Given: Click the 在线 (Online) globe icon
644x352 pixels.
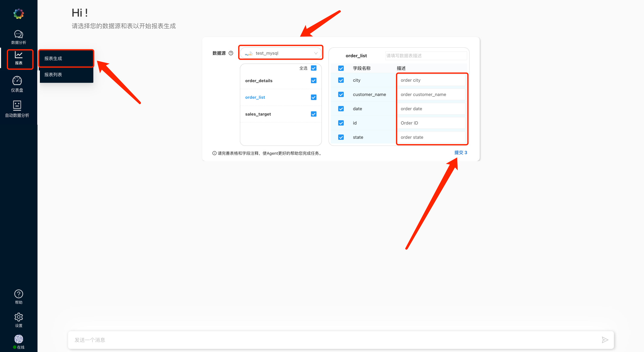Looking at the screenshot, I should [x=18, y=339].
